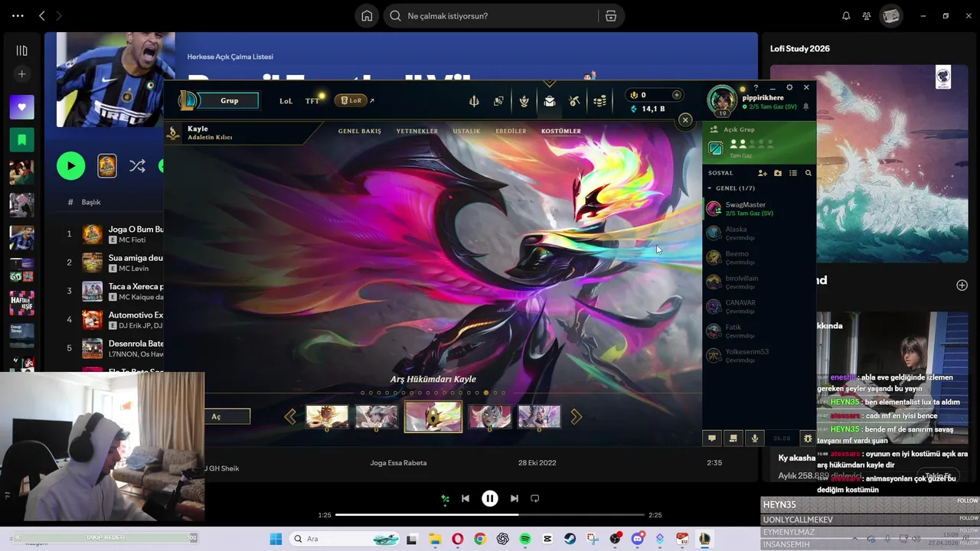Open League client settings gear

pos(789,87)
